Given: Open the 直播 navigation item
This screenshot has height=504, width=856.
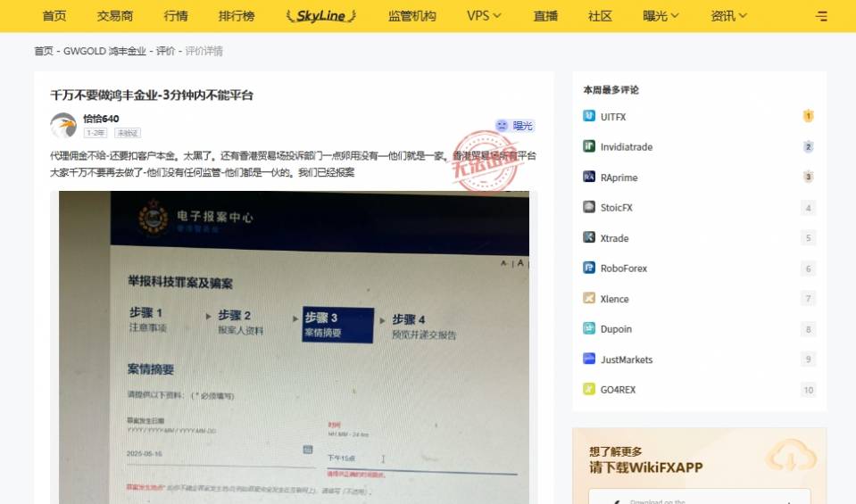Looking at the screenshot, I should tap(545, 16).
